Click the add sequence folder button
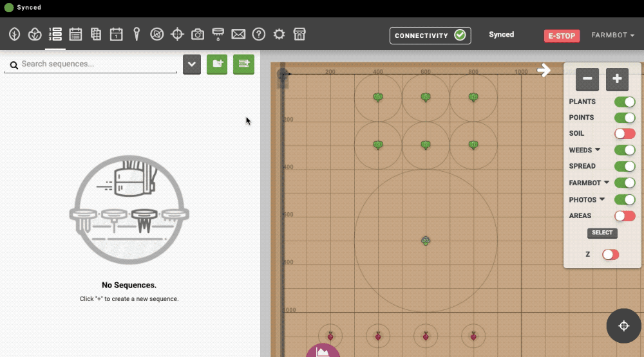Viewport: 644px width, 357px height. 217,64
